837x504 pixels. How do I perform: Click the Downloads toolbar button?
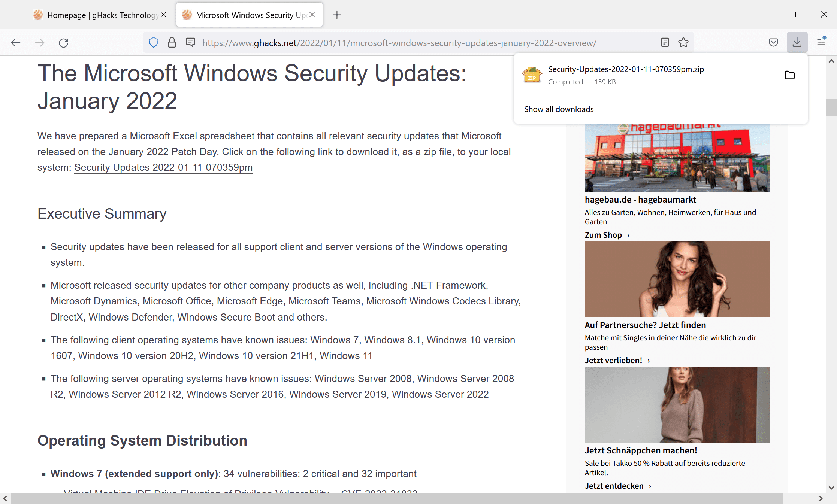click(x=797, y=42)
